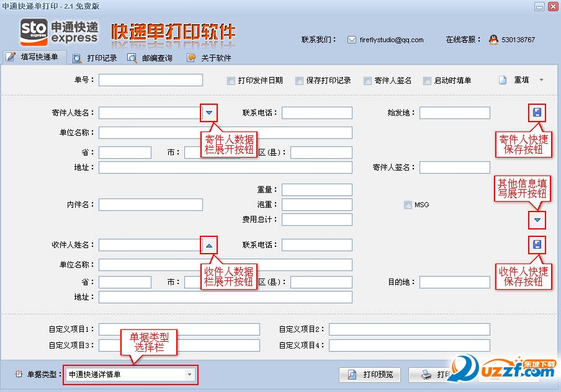
Task: Close the application window
Action: tap(553, 6)
